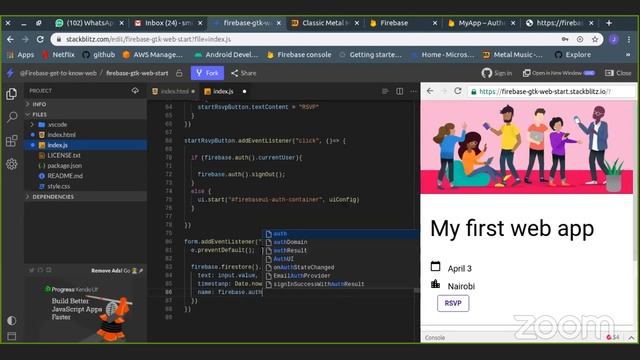The width and height of the screenshot is (640, 360).
Task: Open github bookmark
Action: 99,55
